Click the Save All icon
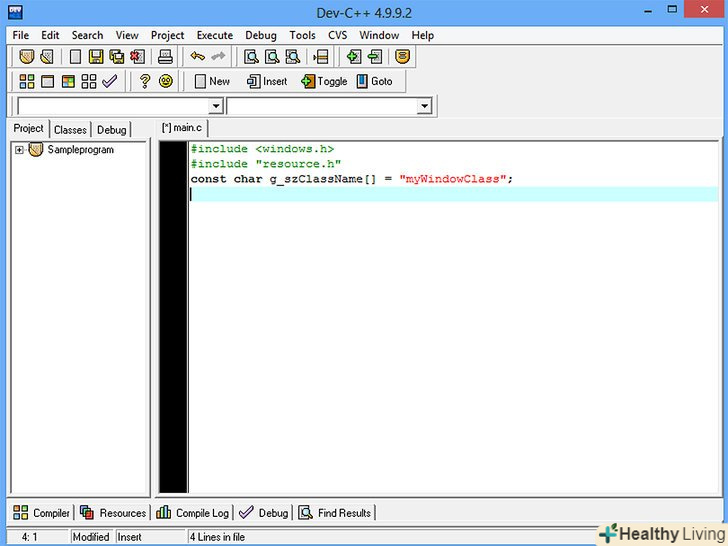The height and width of the screenshot is (546, 728). click(117, 57)
